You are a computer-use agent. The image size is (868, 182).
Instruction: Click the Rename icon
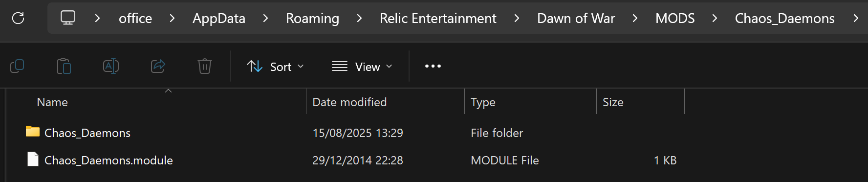tap(111, 66)
